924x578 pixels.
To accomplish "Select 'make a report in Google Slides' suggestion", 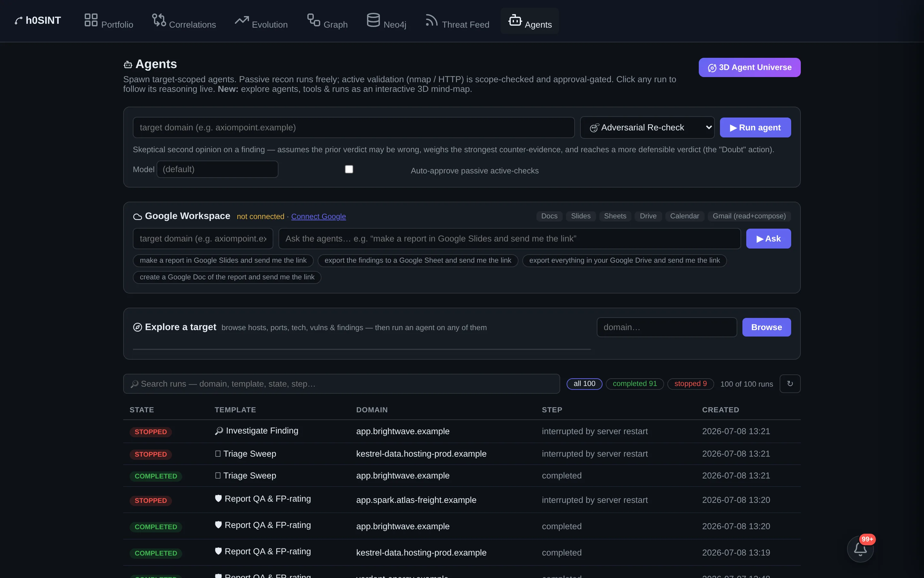I will tap(223, 261).
